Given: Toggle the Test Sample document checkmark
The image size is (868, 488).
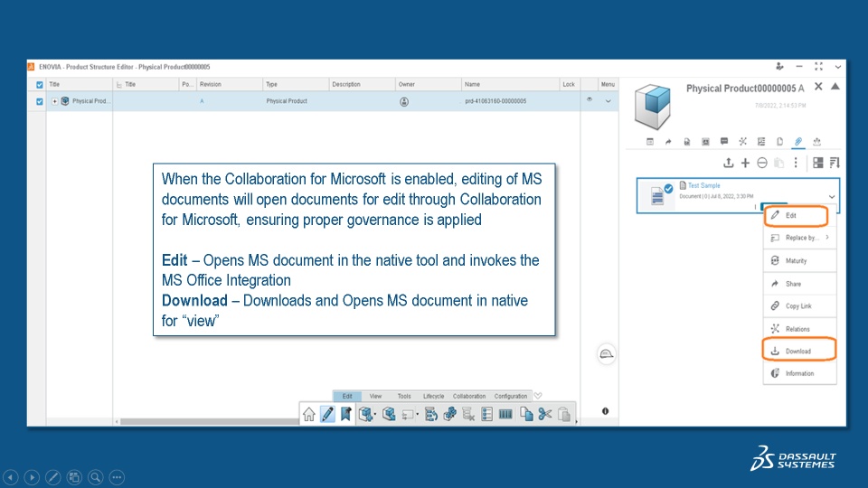Looking at the screenshot, I should click(x=669, y=189).
